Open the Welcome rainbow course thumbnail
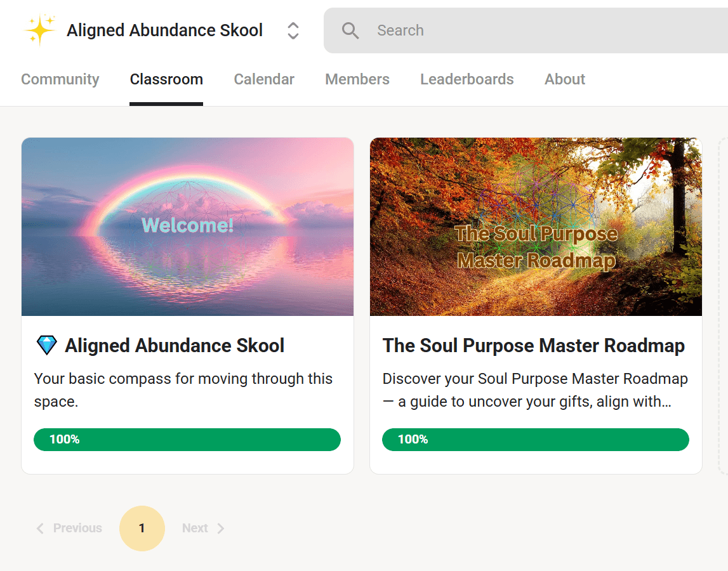 click(x=187, y=226)
